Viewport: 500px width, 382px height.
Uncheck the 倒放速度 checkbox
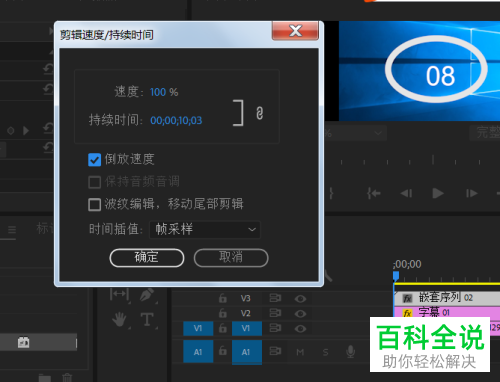pyautogui.click(x=95, y=160)
